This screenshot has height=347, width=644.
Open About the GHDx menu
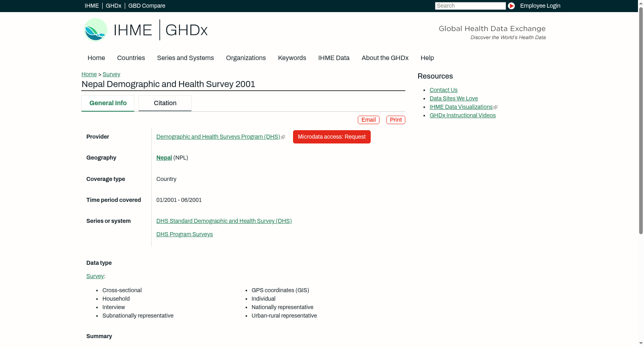tap(385, 58)
